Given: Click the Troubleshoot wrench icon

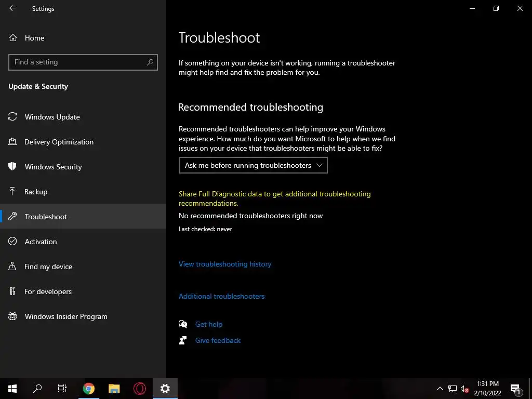Looking at the screenshot, I should pyautogui.click(x=12, y=217).
